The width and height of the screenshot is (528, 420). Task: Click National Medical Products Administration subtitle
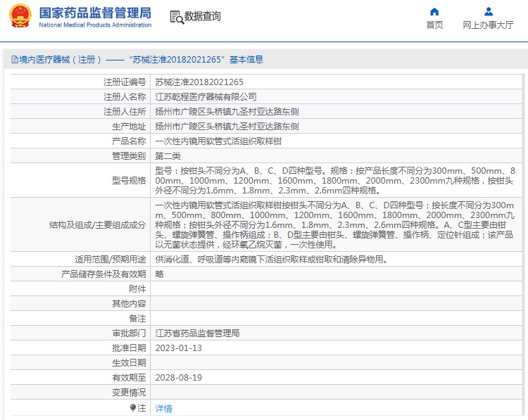point(95,25)
